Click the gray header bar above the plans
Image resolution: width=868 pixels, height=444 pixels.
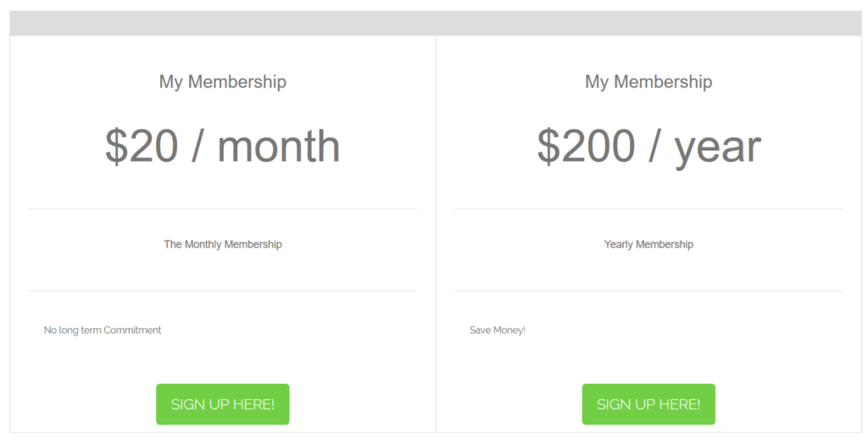pos(436,23)
